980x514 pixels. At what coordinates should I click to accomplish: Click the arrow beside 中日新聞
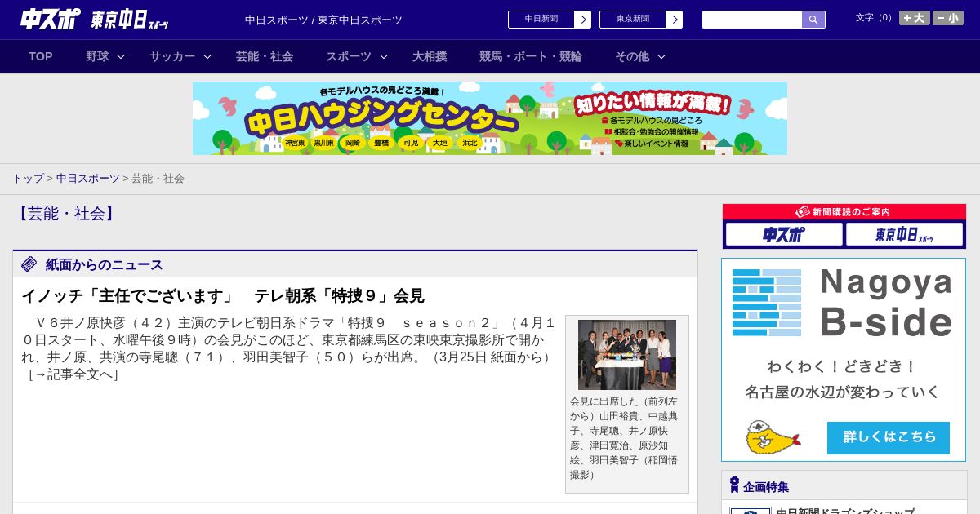pos(583,20)
